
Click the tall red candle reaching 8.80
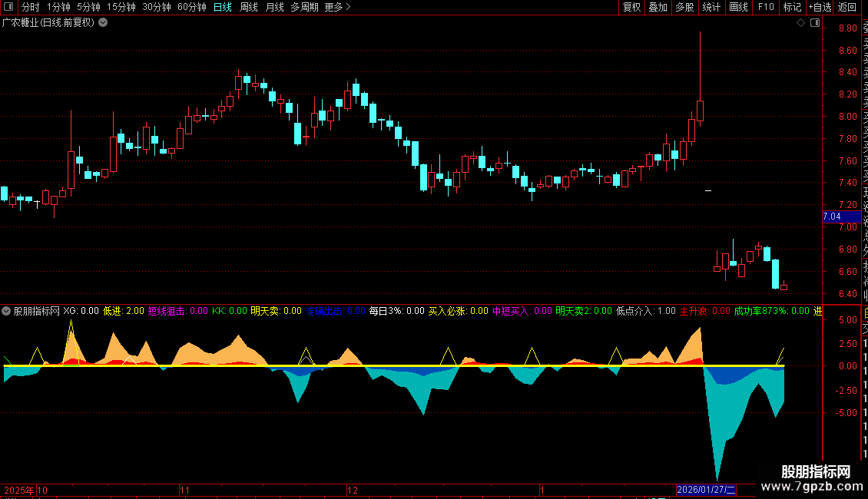[701, 79]
